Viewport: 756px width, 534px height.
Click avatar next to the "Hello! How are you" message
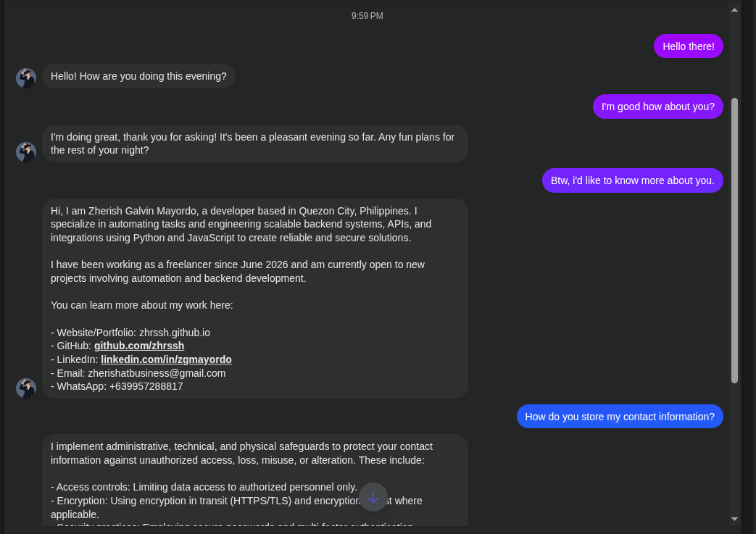pyautogui.click(x=26, y=78)
